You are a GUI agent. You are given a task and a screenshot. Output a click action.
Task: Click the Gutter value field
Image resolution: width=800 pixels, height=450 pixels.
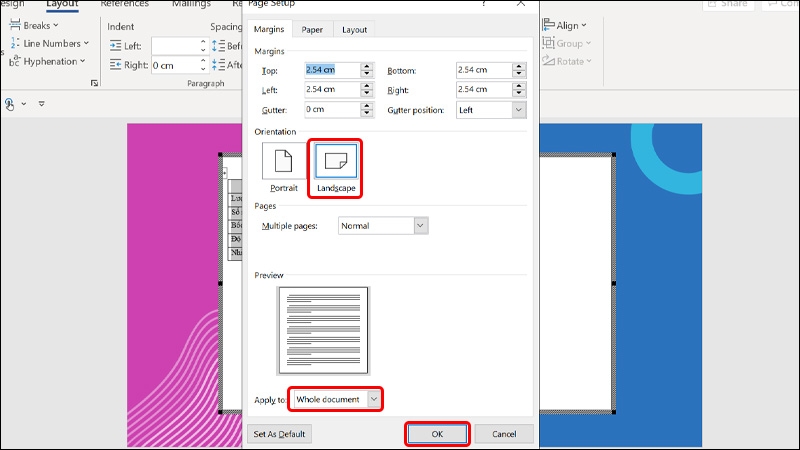click(333, 109)
